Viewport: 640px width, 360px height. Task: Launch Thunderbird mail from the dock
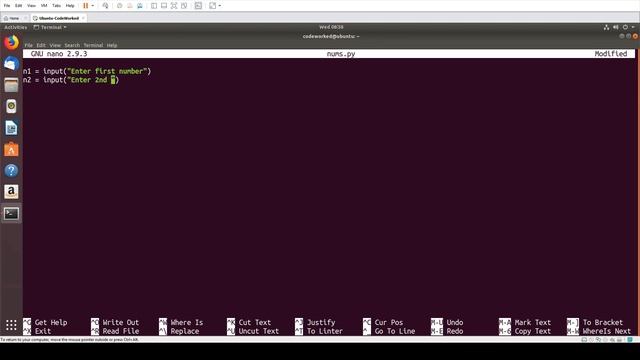click(11, 64)
